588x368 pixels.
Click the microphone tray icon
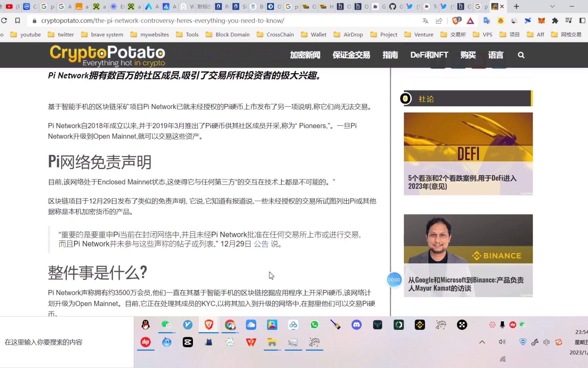[x=502, y=325]
